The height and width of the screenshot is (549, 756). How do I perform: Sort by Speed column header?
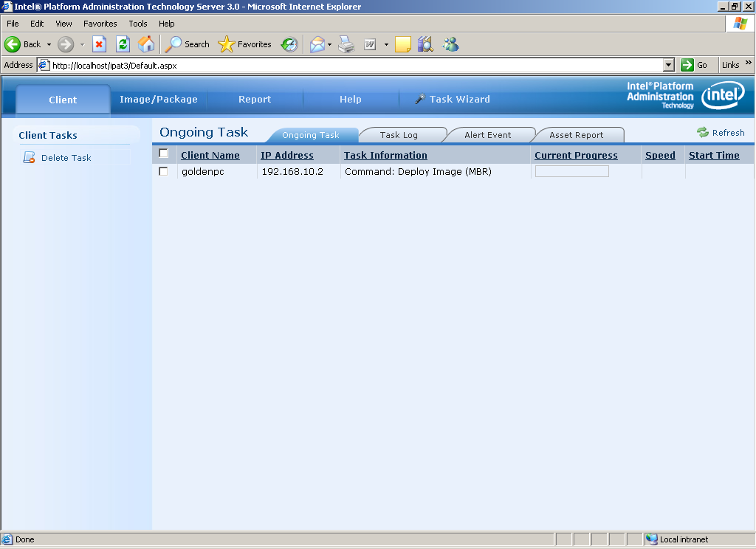(x=660, y=155)
